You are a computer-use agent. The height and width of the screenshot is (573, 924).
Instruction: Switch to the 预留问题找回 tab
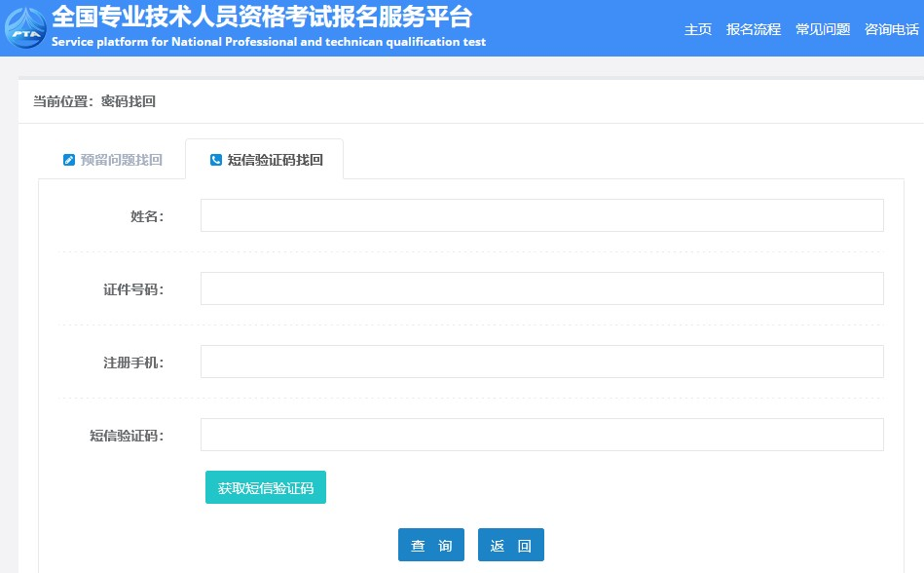coord(121,160)
